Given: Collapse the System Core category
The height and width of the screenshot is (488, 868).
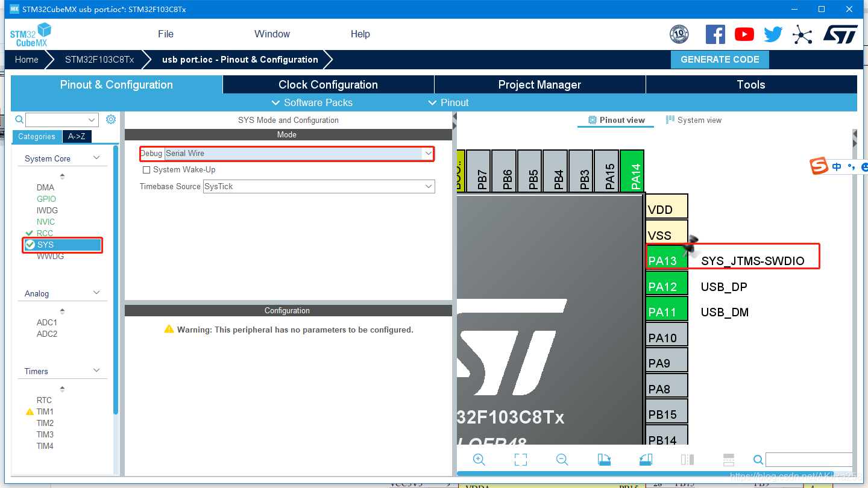Looking at the screenshot, I should point(96,158).
